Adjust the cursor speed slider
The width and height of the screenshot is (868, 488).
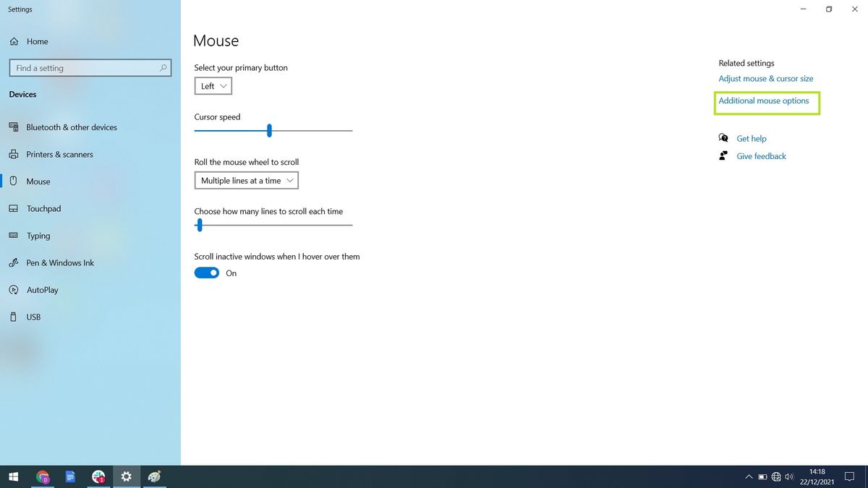tap(269, 130)
